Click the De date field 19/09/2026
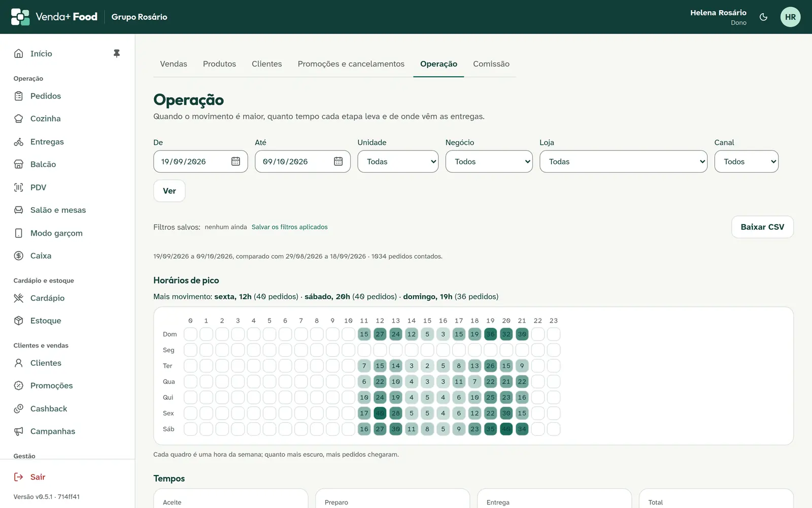Image resolution: width=812 pixels, height=508 pixels. pyautogui.click(x=200, y=162)
